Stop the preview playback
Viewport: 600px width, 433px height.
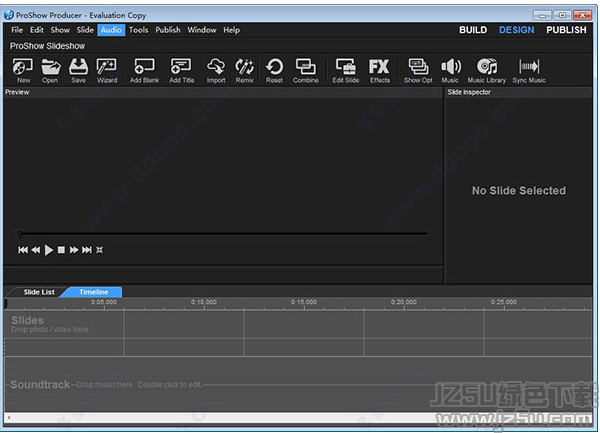[61, 250]
